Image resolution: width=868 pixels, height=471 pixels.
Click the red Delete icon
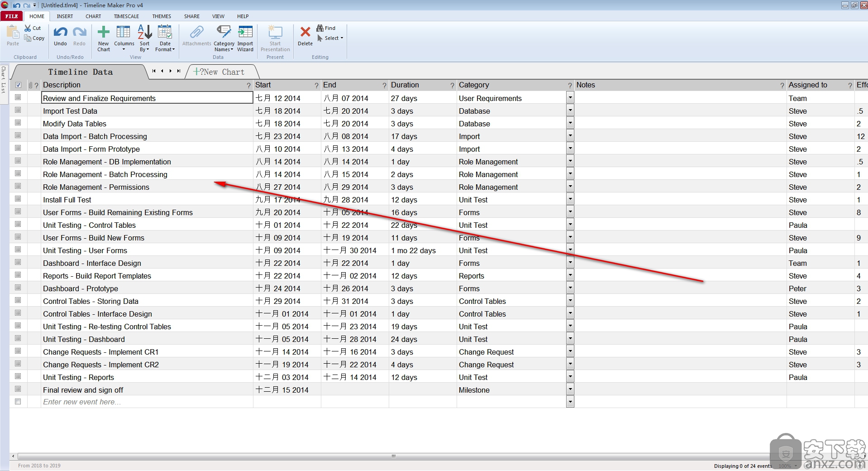[305, 32]
